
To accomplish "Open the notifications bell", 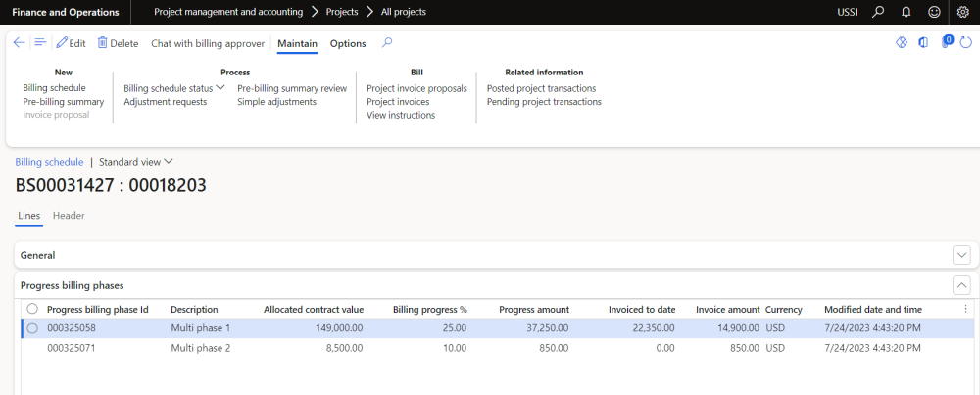I will click(x=906, y=12).
